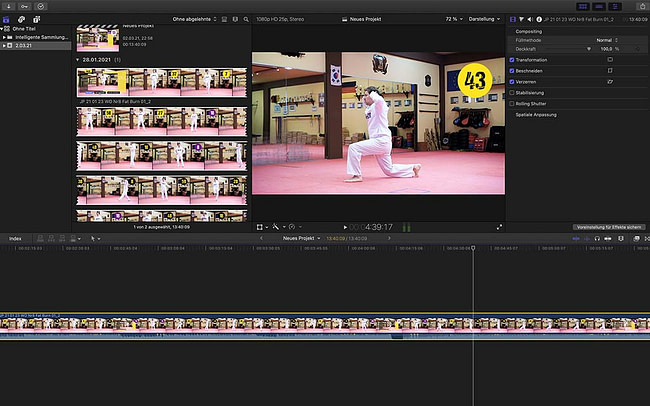Show background tasks checkmark icon
650x406 pixels.
(41, 6)
